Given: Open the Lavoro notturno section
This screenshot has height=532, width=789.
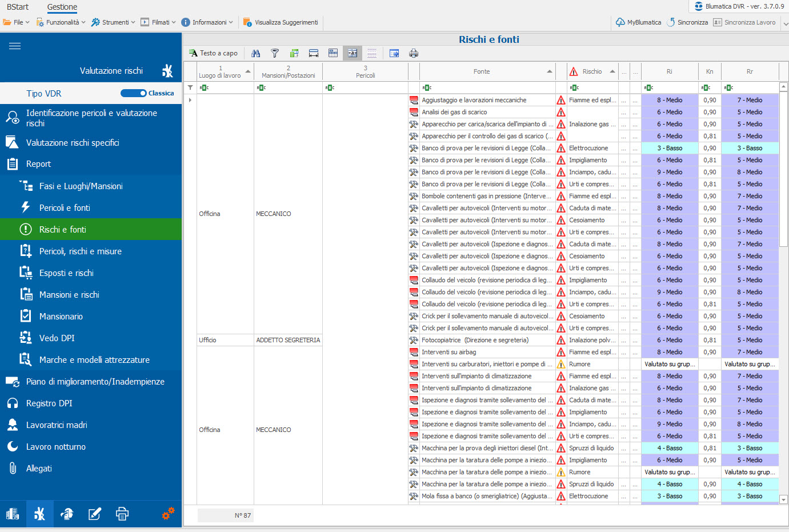Looking at the screenshot, I should [91, 447].
